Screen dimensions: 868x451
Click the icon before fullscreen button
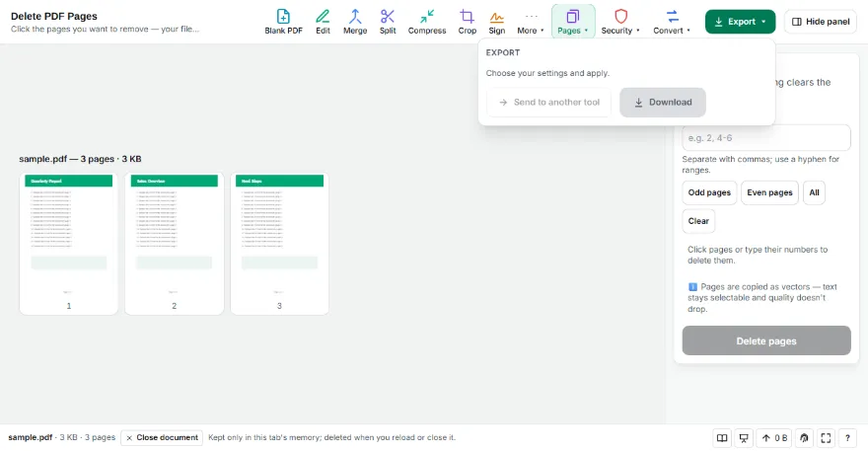(x=804, y=438)
